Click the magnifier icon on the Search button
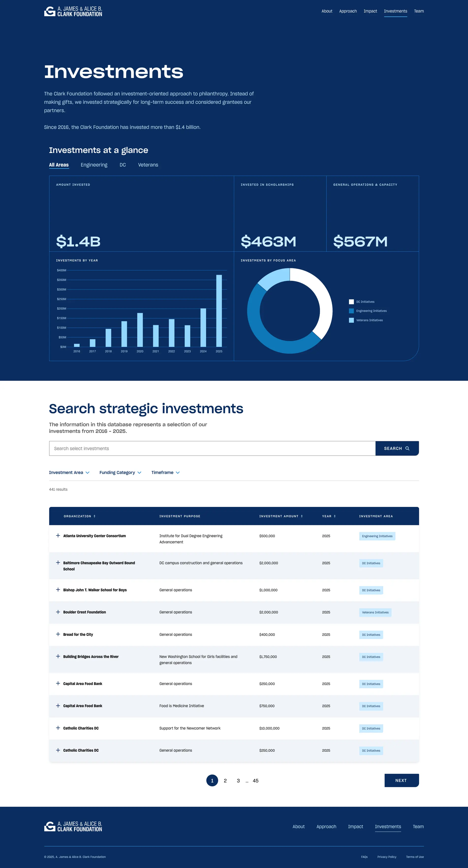468x868 pixels. tap(407, 448)
